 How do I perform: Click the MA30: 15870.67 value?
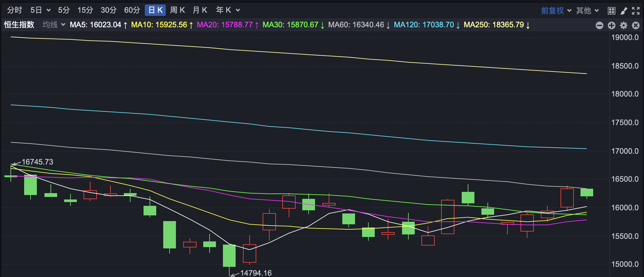tap(293, 25)
